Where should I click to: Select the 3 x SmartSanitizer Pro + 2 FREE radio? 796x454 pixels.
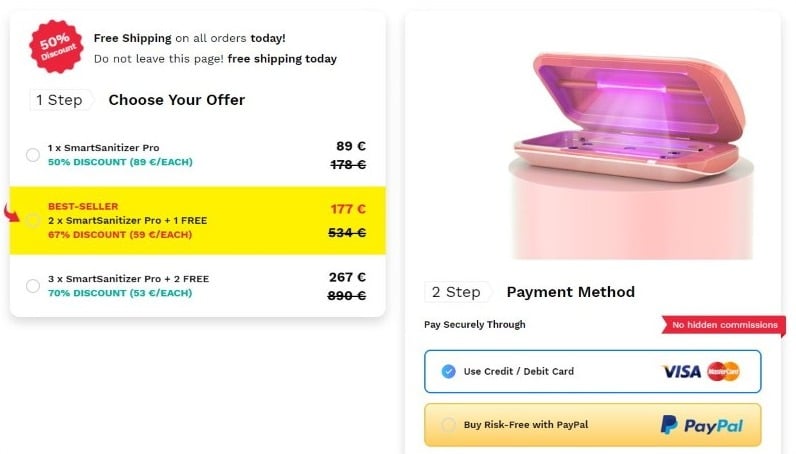tap(33, 286)
